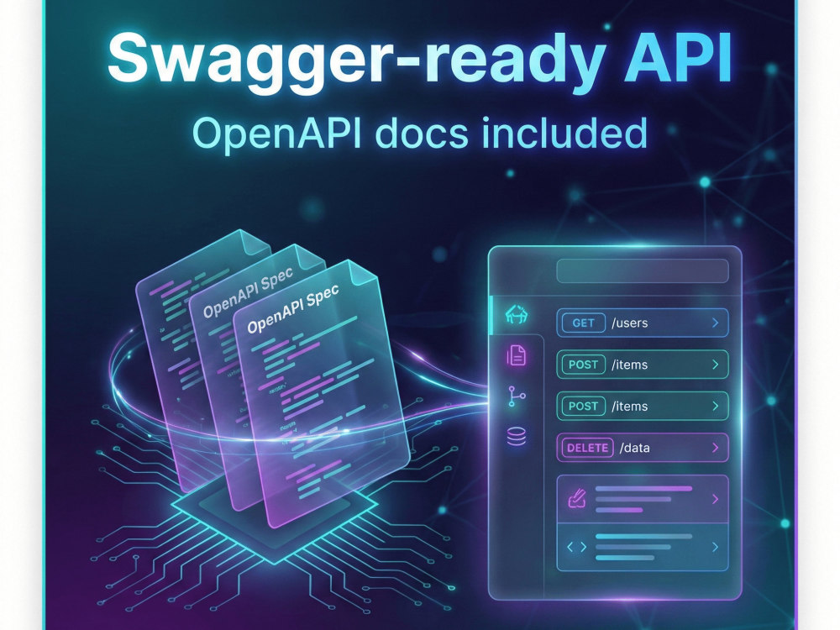Click the pink edit icon in the lower card
This screenshot has height=630, width=840.
tap(577, 497)
